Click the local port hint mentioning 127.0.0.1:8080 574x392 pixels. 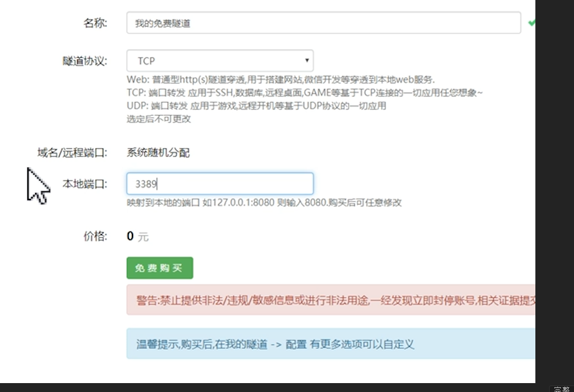click(x=264, y=203)
